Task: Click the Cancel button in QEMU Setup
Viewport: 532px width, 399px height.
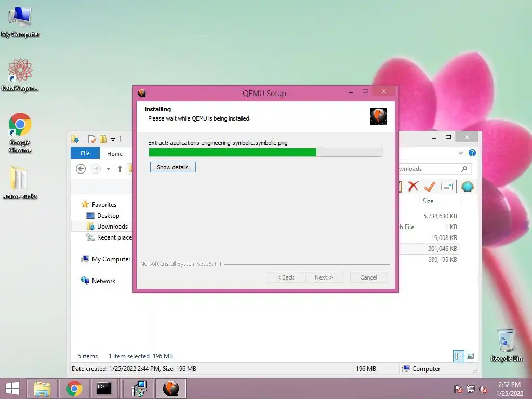Action: pyautogui.click(x=368, y=277)
